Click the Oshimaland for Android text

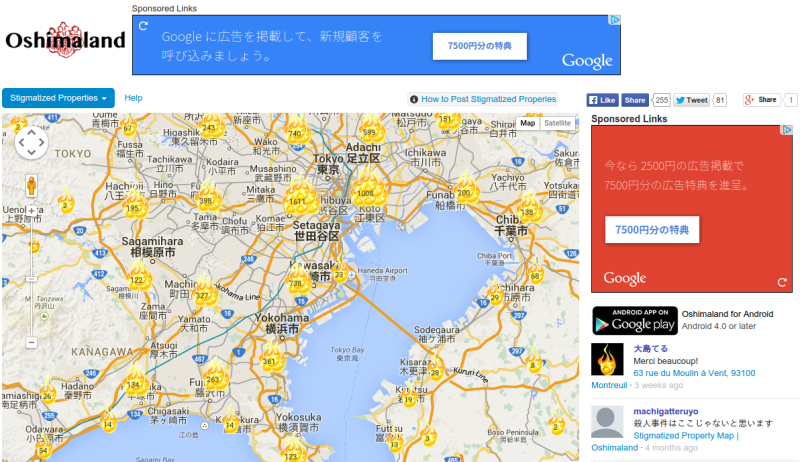[x=728, y=314]
